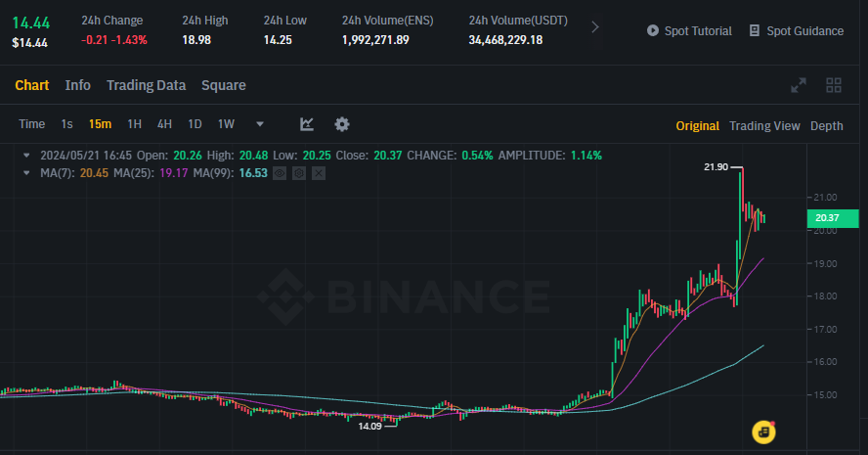This screenshot has width=868, height=455.
Task: Select the Chart tab
Action: tap(32, 85)
